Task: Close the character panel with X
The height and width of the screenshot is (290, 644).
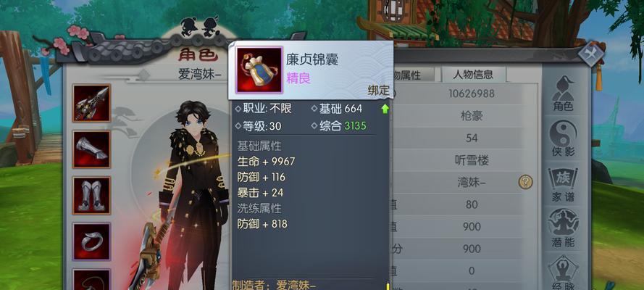Action: pos(591,54)
